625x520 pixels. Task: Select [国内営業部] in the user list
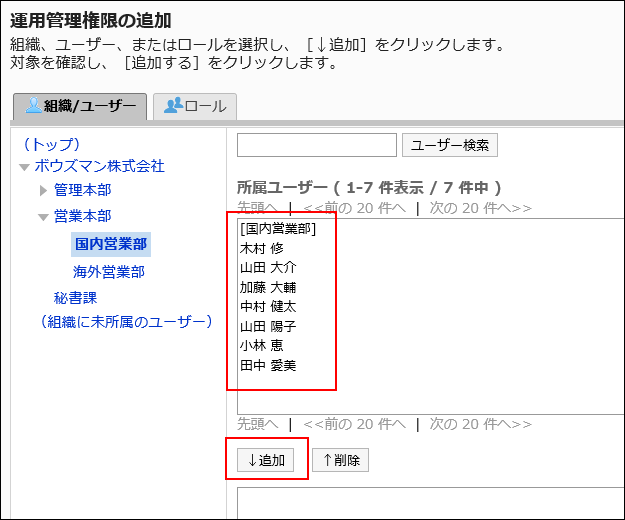coord(278,229)
